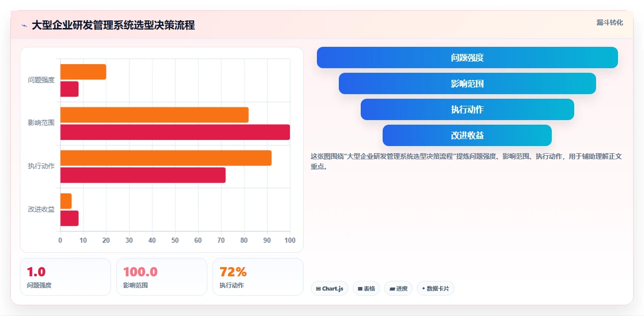Image resolution: width=644 pixels, height=316 pixels.
Task: Click the orange 执行动作 bar
Action: [x=166, y=158]
